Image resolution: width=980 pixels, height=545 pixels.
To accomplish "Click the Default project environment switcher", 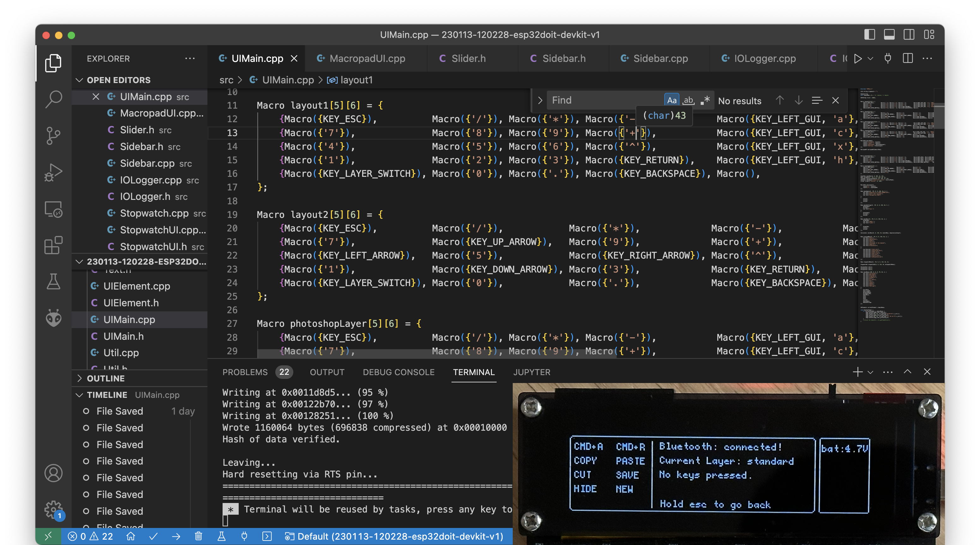I will [x=394, y=536].
